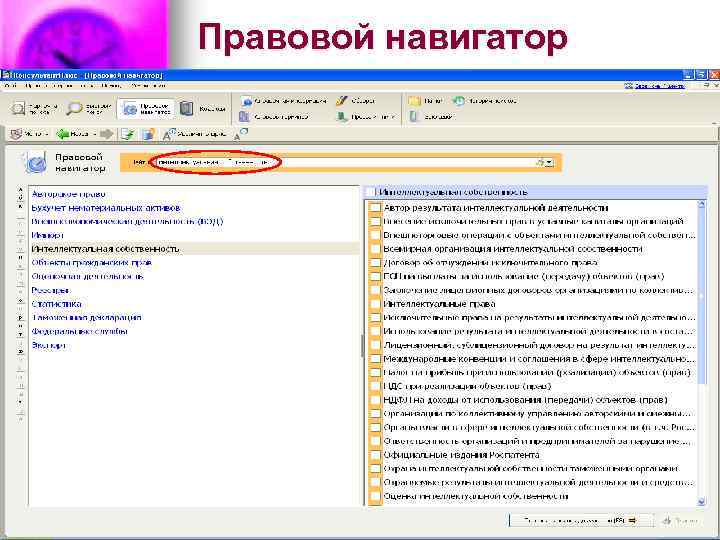Check Договор об отчуждении исключительного права
720x540 pixels.
375,263
